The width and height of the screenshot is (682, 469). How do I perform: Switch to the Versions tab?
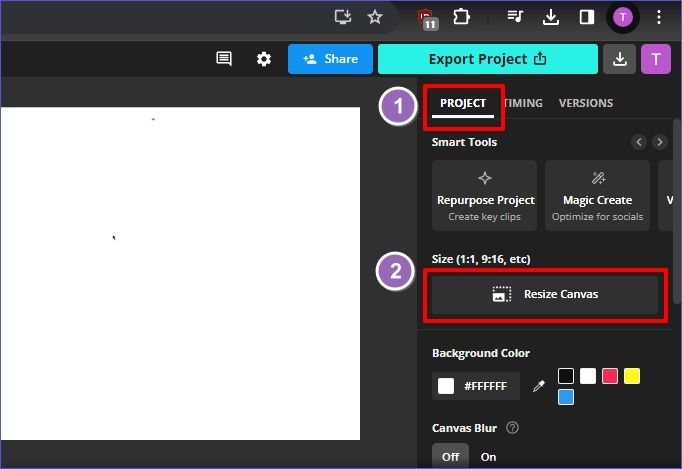pyautogui.click(x=585, y=103)
